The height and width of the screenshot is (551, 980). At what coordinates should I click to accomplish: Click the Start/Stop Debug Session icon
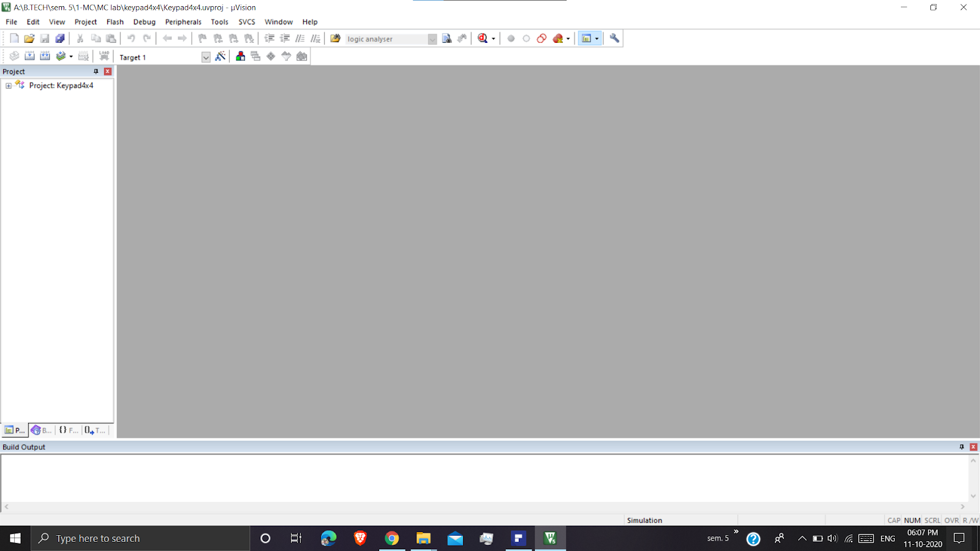(x=483, y=39)
